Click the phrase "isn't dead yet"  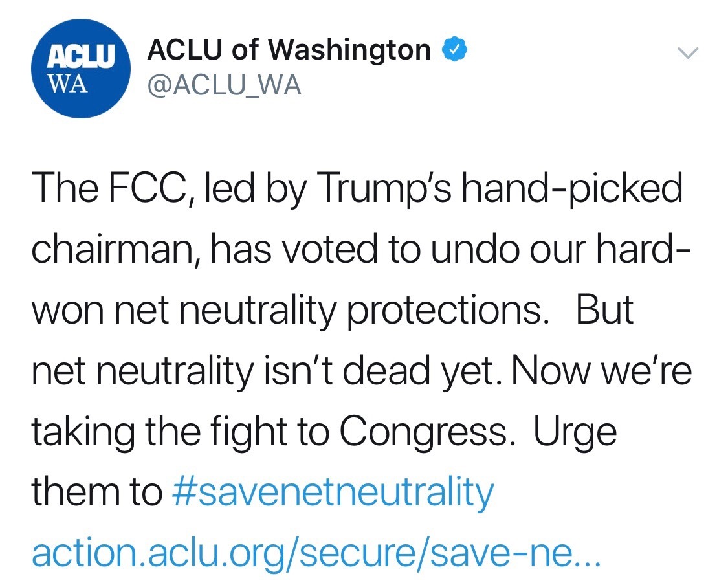[394, 371]
